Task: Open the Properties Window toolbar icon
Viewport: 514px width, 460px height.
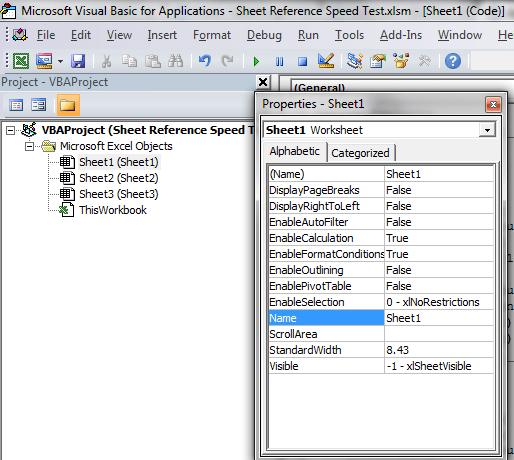Action: click(378, 61)
